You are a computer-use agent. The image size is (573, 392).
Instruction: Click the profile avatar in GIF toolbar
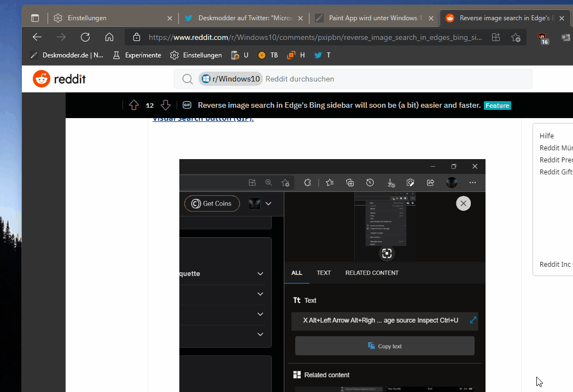(x=452, y=183)
